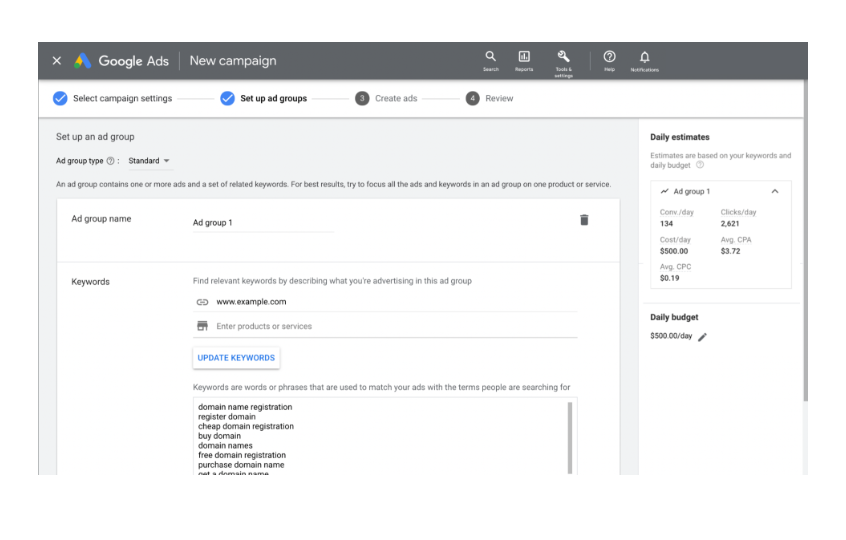Click the Ad group 1 trend line icon
The image size is (846, 540).
(x=664, y=192)
